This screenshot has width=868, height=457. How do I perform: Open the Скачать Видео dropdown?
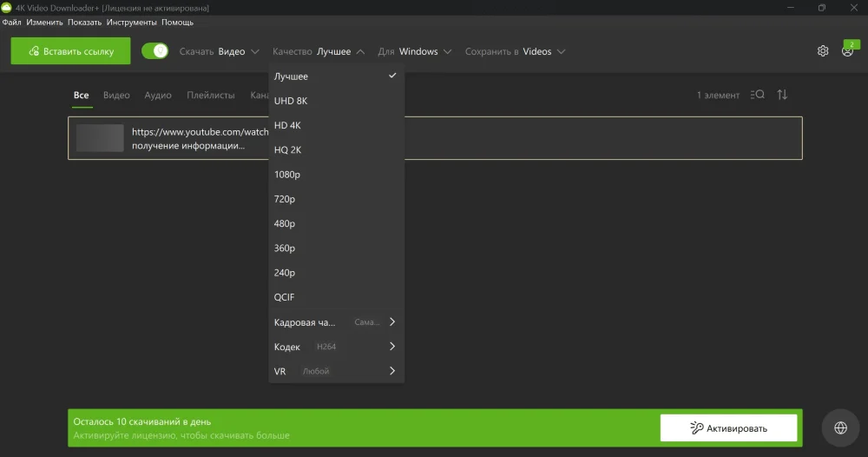pyautogui.click(x=220, y=51)
